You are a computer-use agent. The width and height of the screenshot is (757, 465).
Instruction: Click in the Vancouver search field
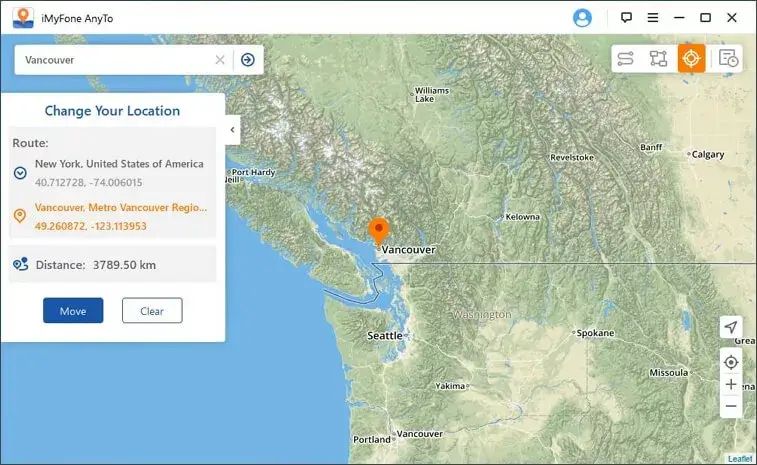[x=118, y=60]
